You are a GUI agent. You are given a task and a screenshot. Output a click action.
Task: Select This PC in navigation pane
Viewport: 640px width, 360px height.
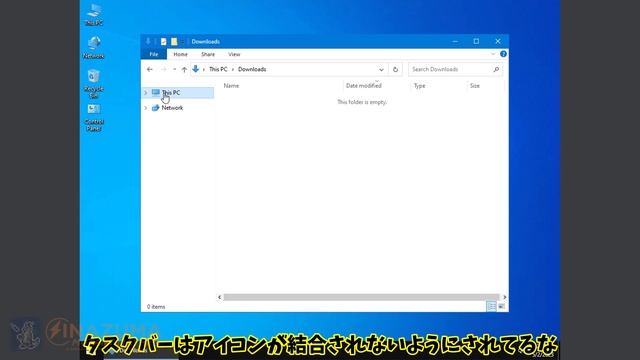pyautogui.click(x=178, y=93)
